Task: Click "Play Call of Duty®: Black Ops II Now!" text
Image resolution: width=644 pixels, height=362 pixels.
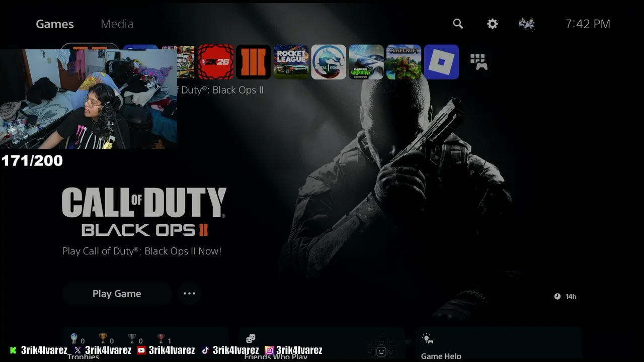Action: (142, 251)
